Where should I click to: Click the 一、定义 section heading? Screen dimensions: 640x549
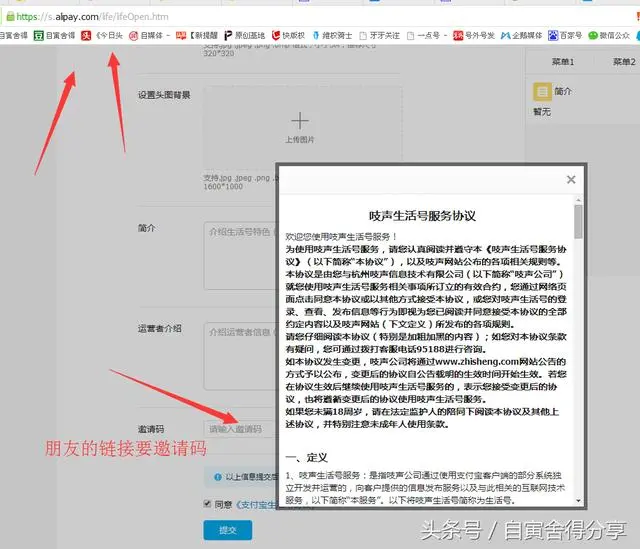[307, 458]
